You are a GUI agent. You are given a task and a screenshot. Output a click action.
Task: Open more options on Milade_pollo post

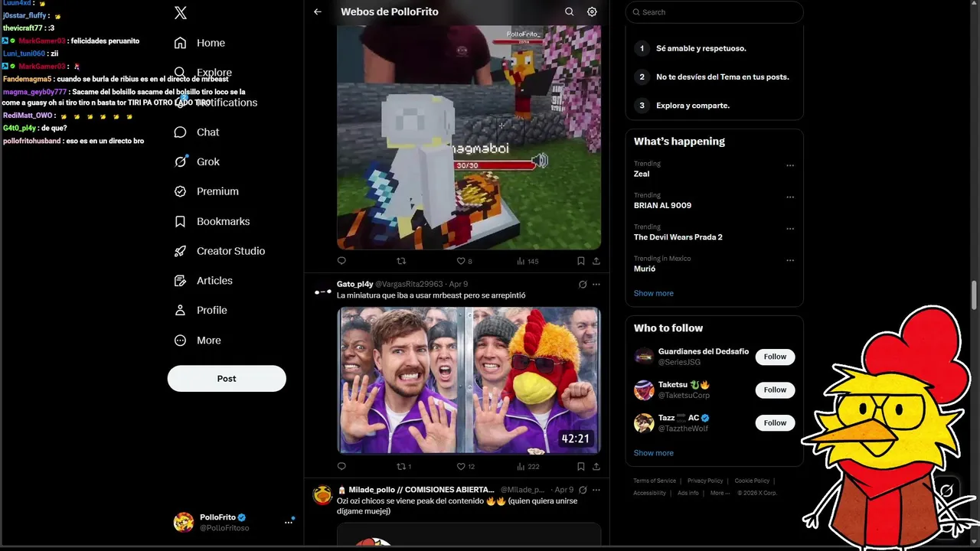pyautogui.click(x=596, y=490)
